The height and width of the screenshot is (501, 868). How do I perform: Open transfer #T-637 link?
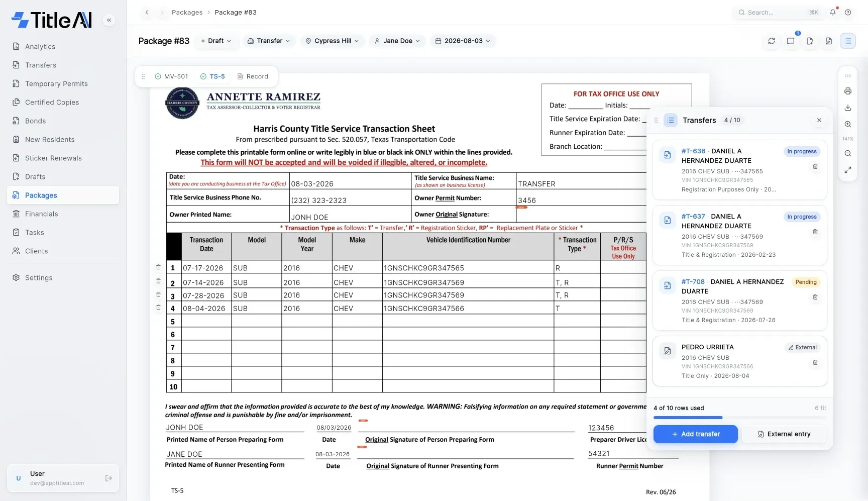point(693,217)
